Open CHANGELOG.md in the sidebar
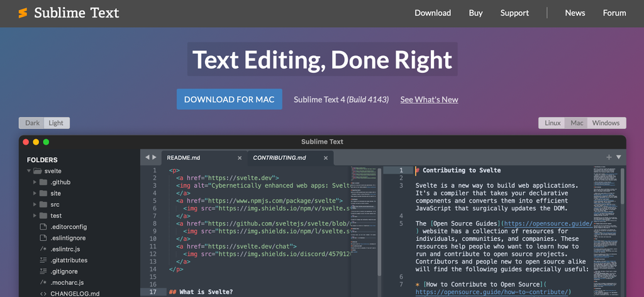This screenshot has height=297, width=644. [x=75, y=294]
